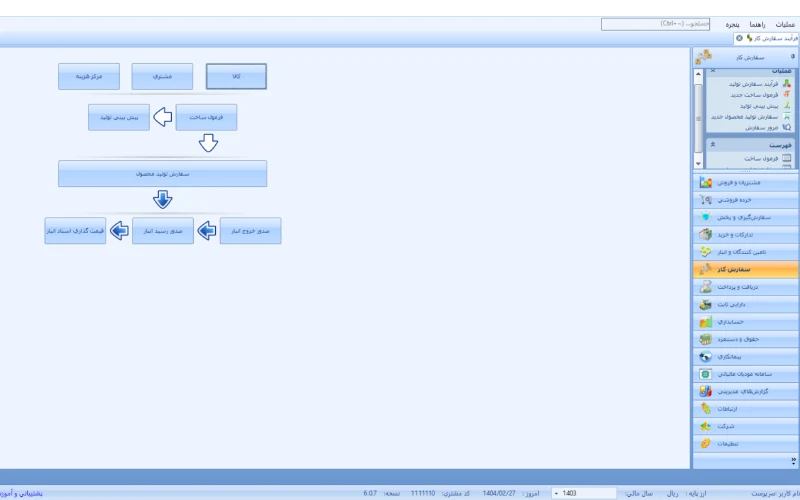Expand the navigation pane overflow chevron
This screenshot has height=500, width=800.
click(x=793, y=461)
